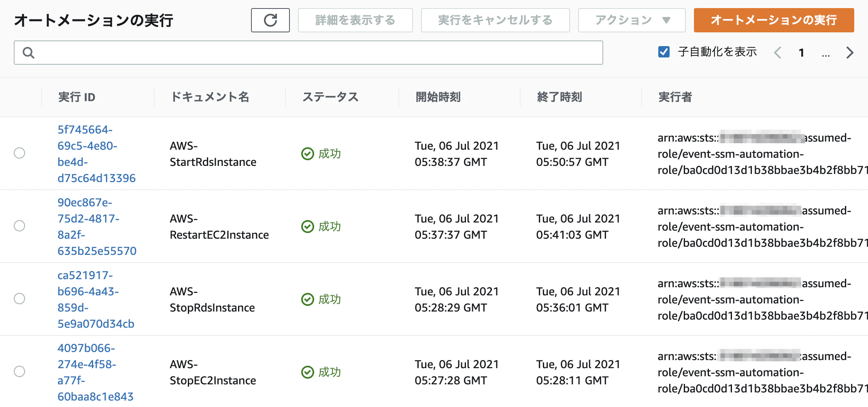Click success status icon for AWS-StopRdsInstance
The height and width of the screenshot is (407, 868).
click(308, 299)
